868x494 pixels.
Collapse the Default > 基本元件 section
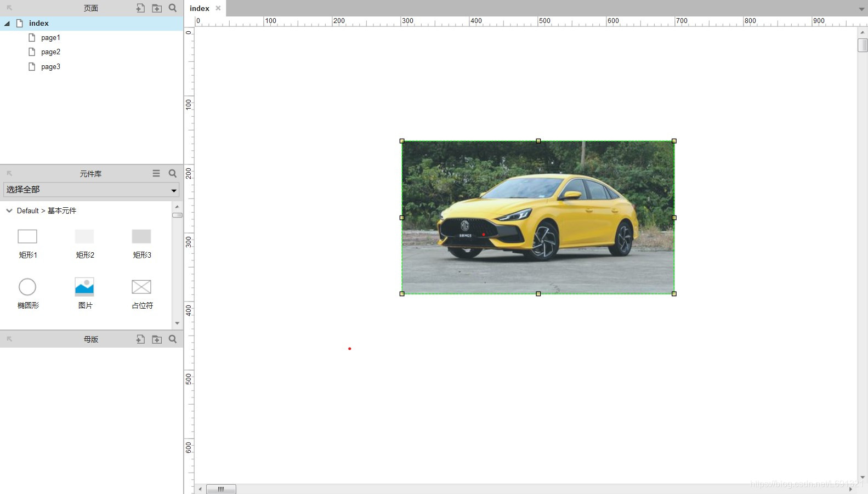click(9, 211)
